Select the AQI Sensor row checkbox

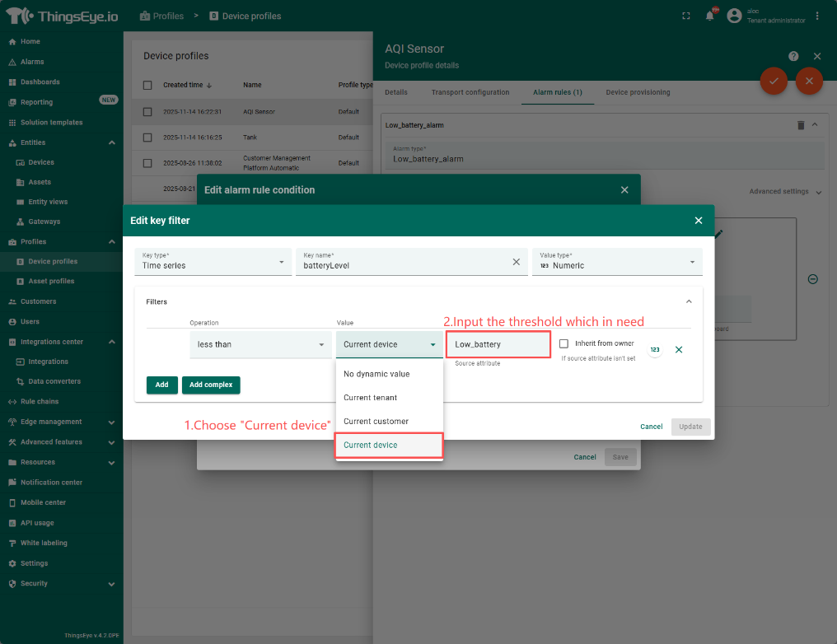[x=147, y=112]
